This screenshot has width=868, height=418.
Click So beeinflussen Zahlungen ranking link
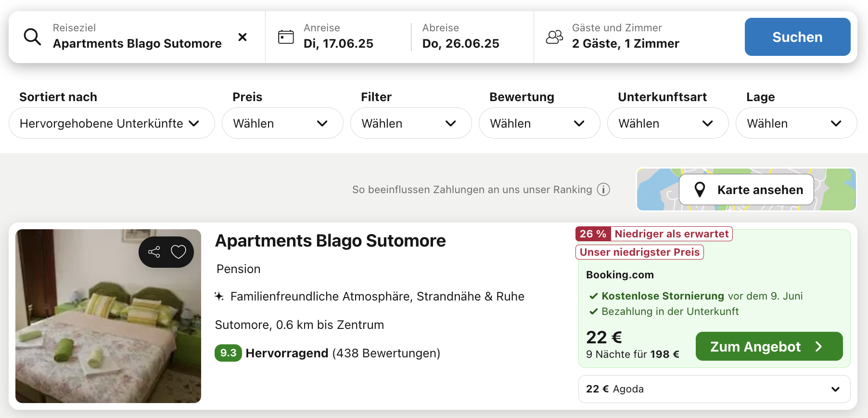tap(472, 190)
